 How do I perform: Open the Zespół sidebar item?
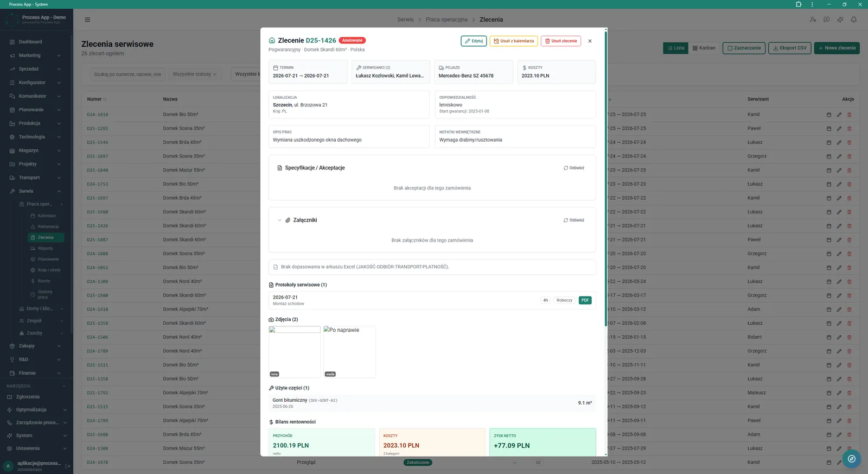41,321
